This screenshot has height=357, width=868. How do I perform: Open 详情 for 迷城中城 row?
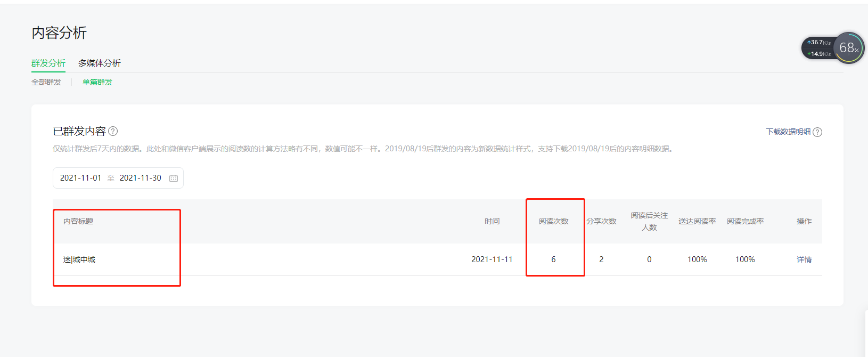pos(804,259)
